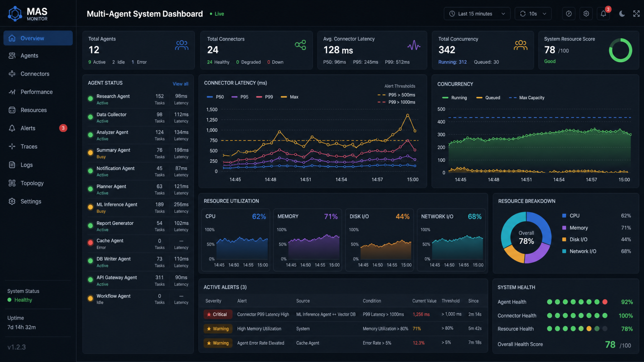The height and width of the screenshot is (362, 644).
Task: Open the Last 15 minutes dropdown
Action: pos(477,14)
